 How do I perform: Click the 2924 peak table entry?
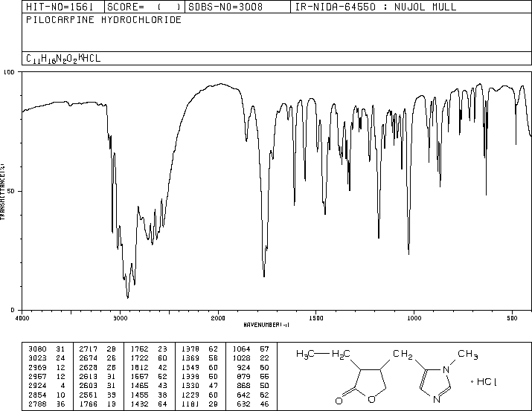[46, 386]
